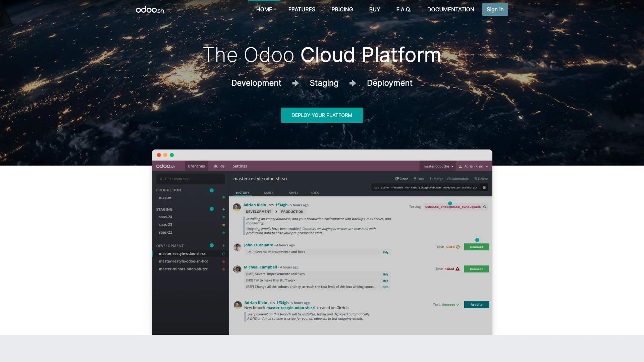Click the DEPLOY YOUR PLATFORM button
Screen dimensions: 644x362
pos(322,115)
